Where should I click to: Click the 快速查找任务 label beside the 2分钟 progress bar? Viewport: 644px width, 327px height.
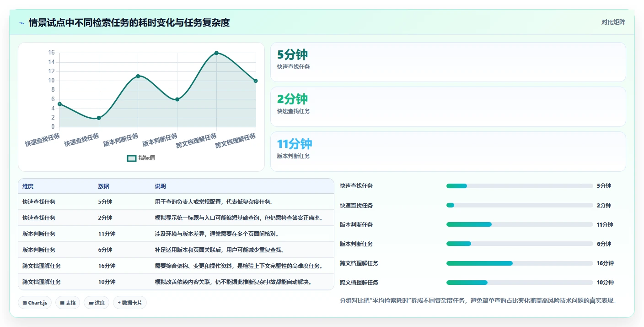tap(356, 206)
